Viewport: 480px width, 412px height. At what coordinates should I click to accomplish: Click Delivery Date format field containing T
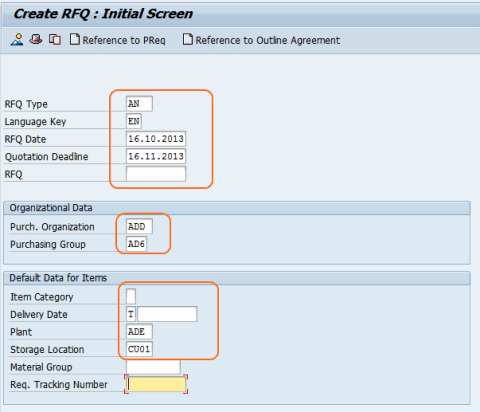point(131,314)
